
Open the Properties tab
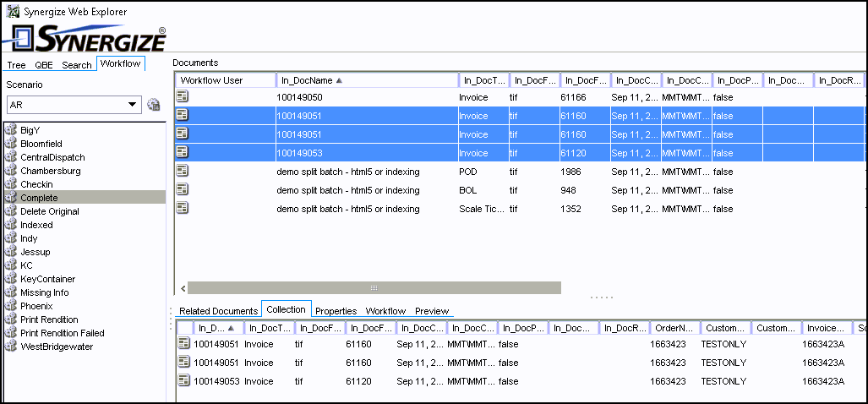click(x=336, y=311)
